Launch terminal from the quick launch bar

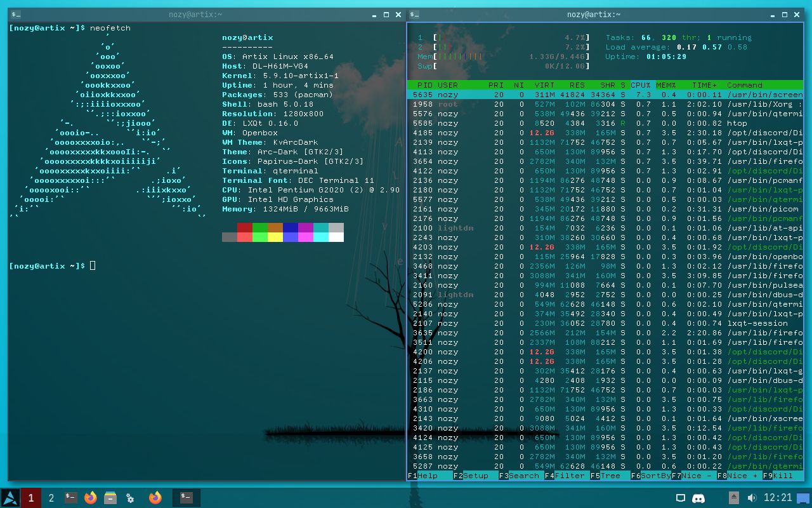tap(71, 498)
